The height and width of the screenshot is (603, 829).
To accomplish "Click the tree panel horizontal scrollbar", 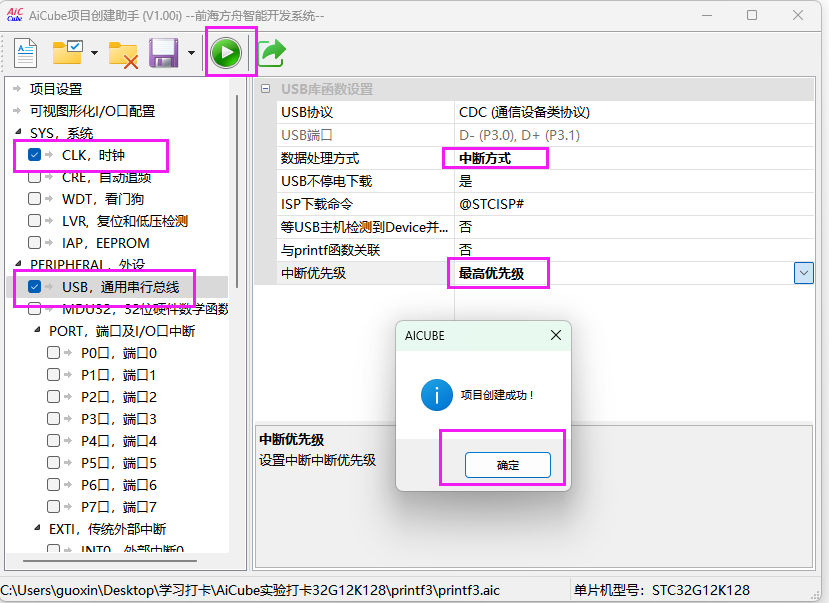I will point(110,561).
